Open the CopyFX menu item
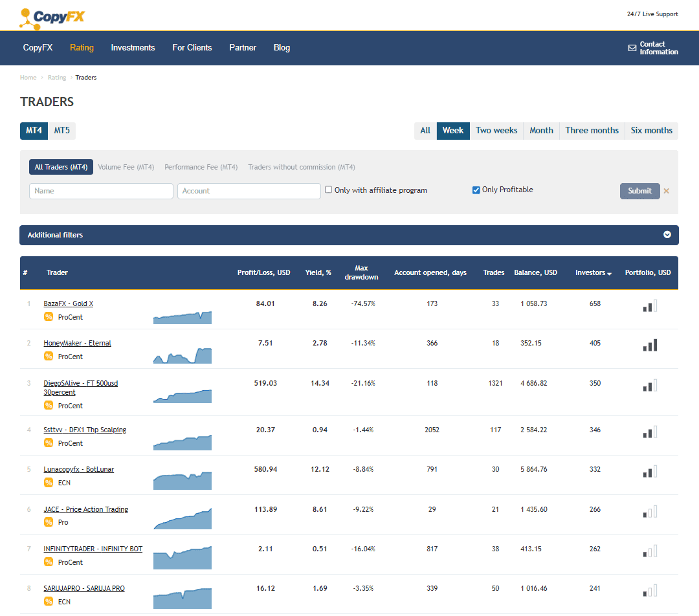The width and height of the screenshot is (699, 616). [38, 48]
